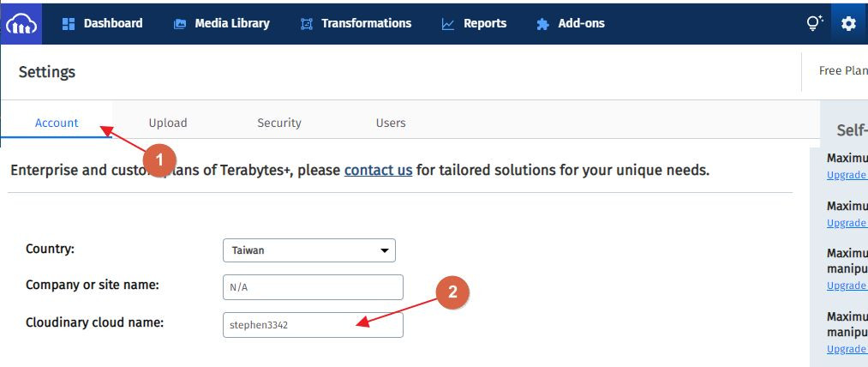Viewport: 868px width, 367px height.
Task: Click the lightbulb tips icon
Action: [814, 24]
